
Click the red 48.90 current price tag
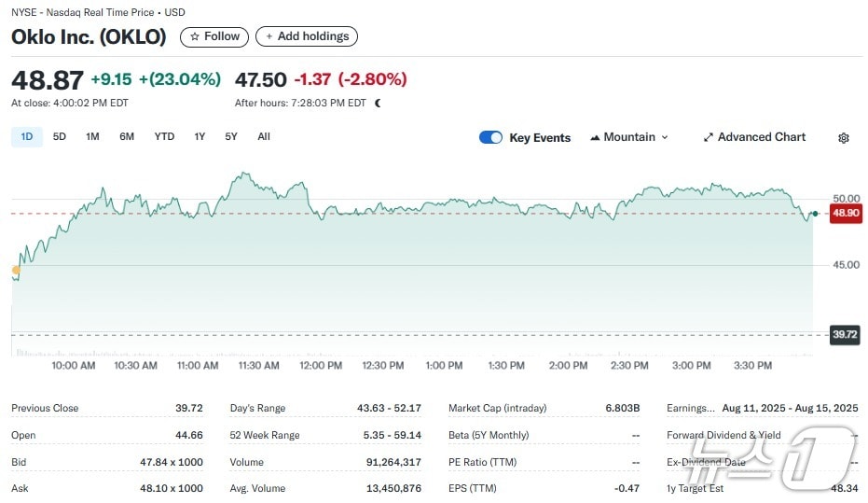point(844,214)
